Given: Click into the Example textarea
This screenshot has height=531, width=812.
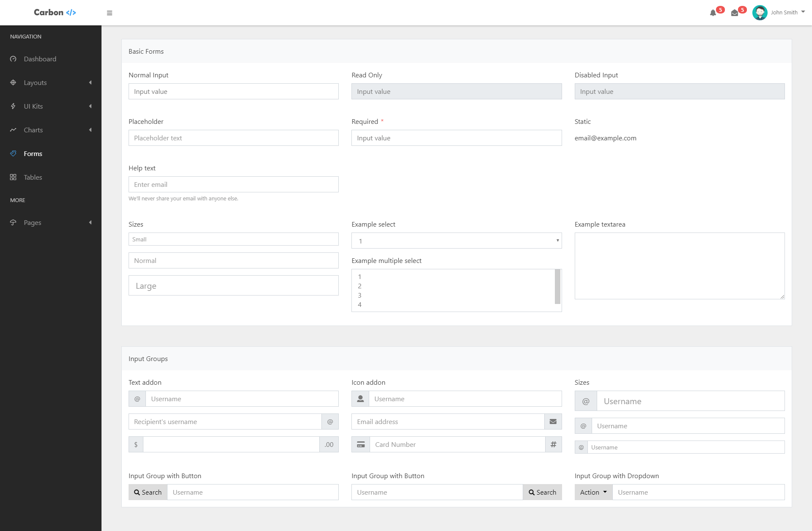Looking at the screenshot, I should click(679, 266).
